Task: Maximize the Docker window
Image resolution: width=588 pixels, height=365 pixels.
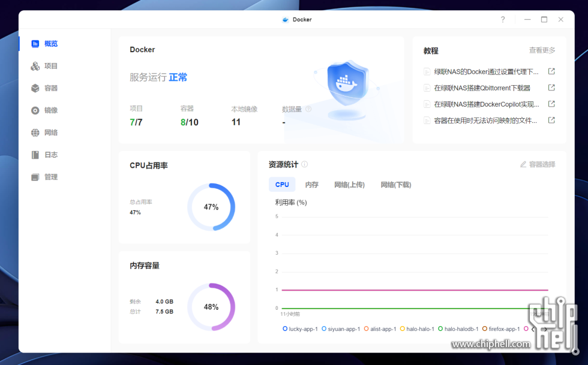Action: (x=544, y=20)
